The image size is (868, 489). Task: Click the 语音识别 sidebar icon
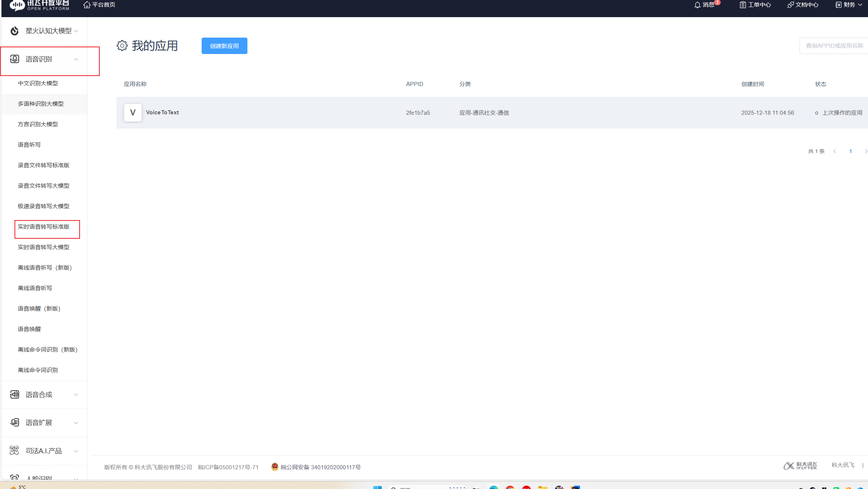pyautogui.click(x=15, y=59)
